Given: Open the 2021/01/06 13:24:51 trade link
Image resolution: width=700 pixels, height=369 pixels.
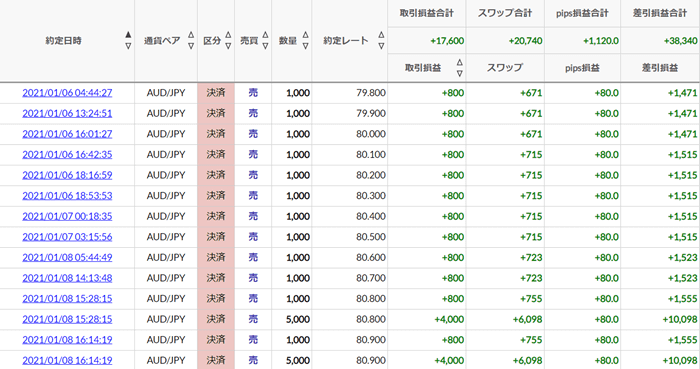Looking at the screenshot, I should pyautogui.click(x=67, y=113).
